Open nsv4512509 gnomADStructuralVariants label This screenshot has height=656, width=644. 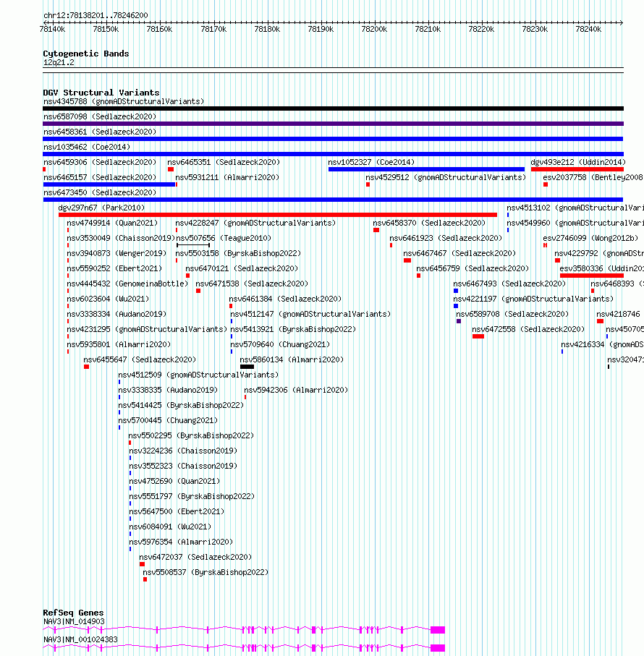pyautogui.click(x=198, y=375)
